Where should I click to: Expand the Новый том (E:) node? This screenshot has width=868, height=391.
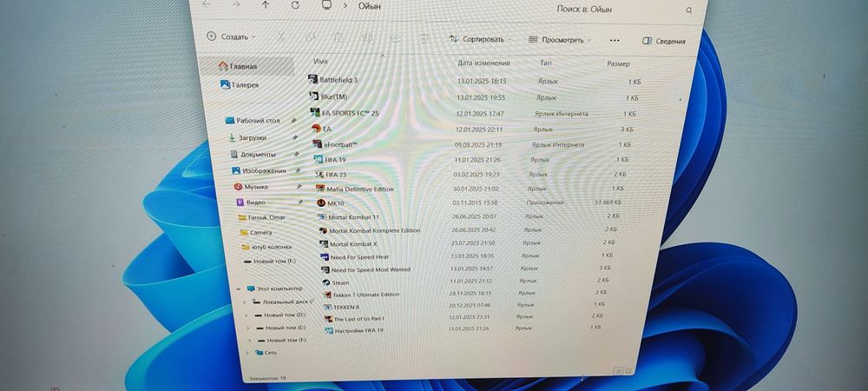247,328
